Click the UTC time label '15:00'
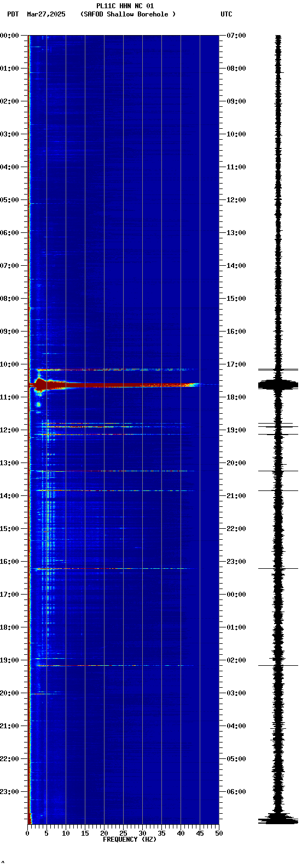Image resolution: width=302 pixels, height=868 pixels. 236,299
